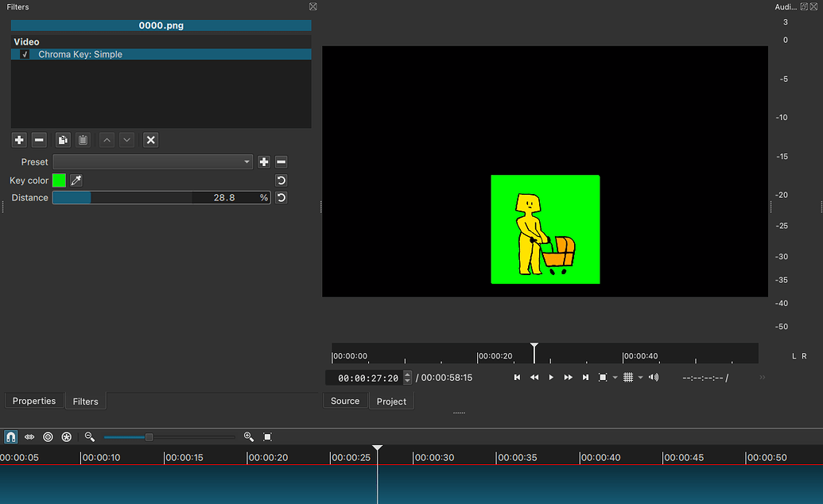Click the in/out timecode display
823x504 pixels.
point(705,378)
